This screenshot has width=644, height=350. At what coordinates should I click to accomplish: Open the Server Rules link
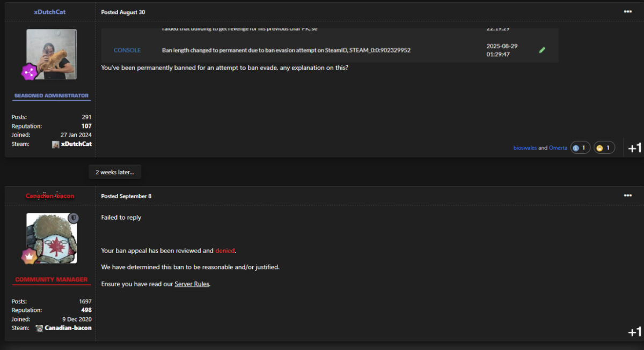(x=192, y=284)
